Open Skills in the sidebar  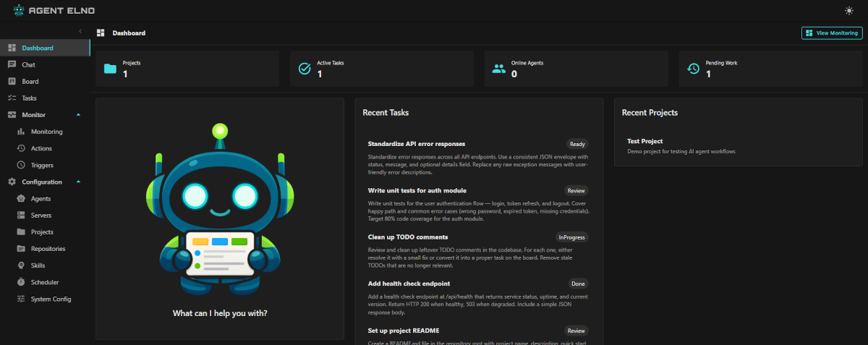38,265
